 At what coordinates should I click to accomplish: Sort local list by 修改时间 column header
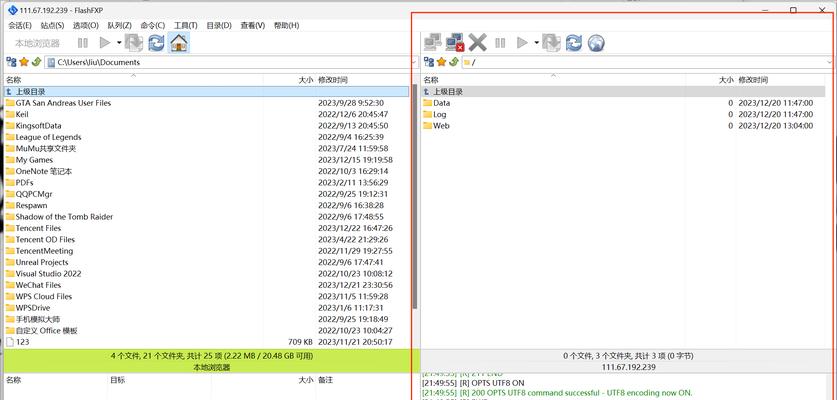tap(363, 80)
